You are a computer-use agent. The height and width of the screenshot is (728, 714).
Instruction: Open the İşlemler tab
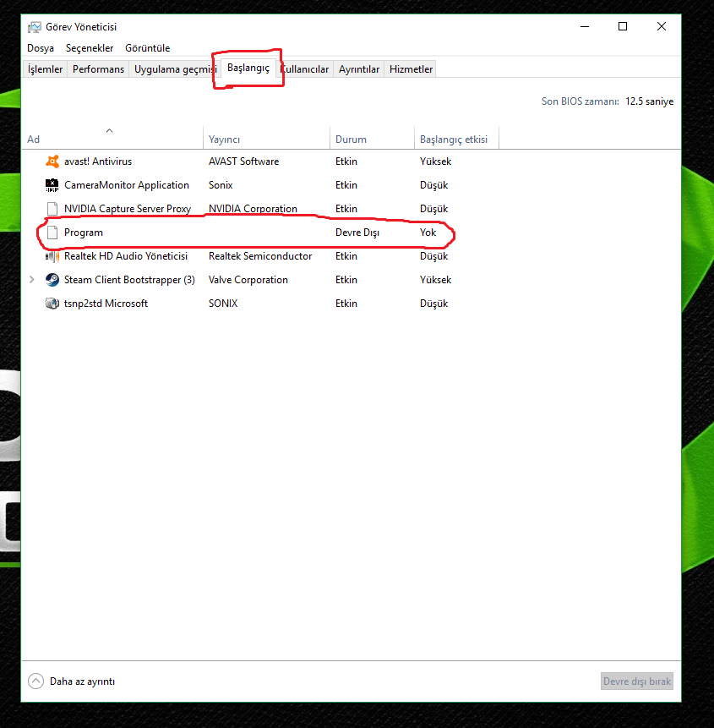45,69
